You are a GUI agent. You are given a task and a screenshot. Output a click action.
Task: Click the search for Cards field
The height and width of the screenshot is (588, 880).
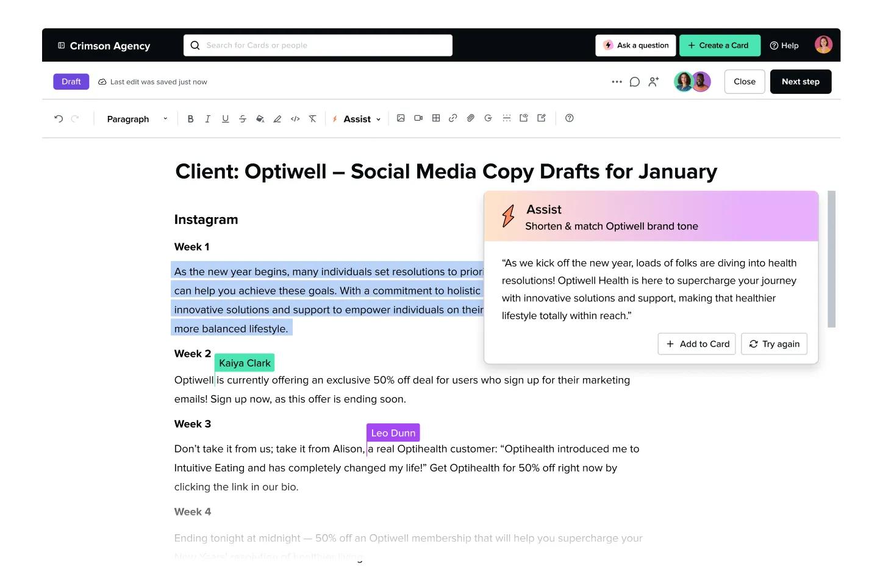(318, 45)
